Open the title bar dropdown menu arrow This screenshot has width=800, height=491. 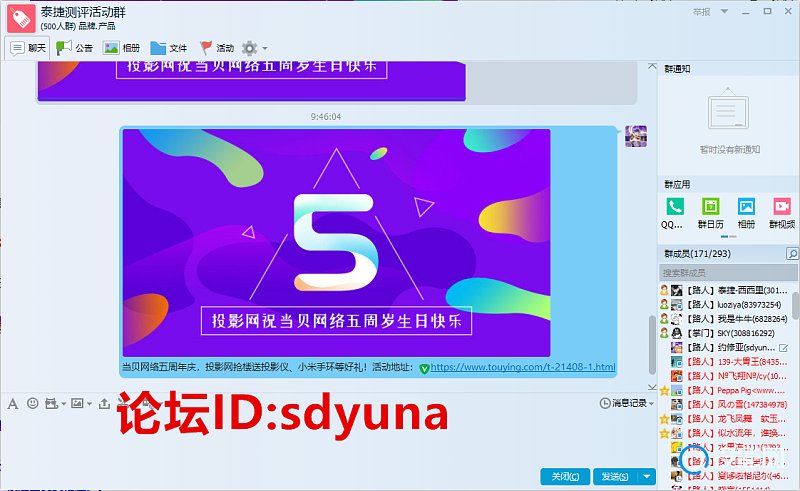[724, 11]
